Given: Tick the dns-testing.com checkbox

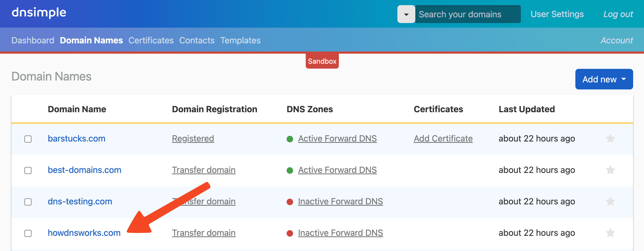Looking at the screenshot, I should click(28, 202).
